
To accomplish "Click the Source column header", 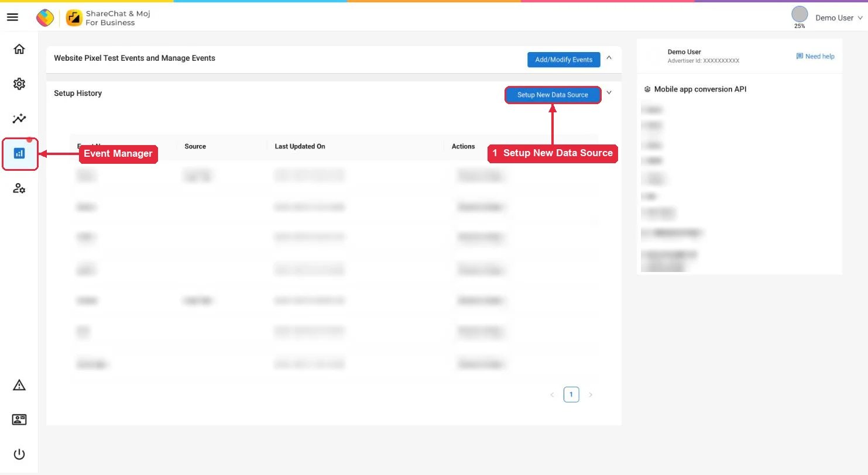I will [x=195, y=146].
